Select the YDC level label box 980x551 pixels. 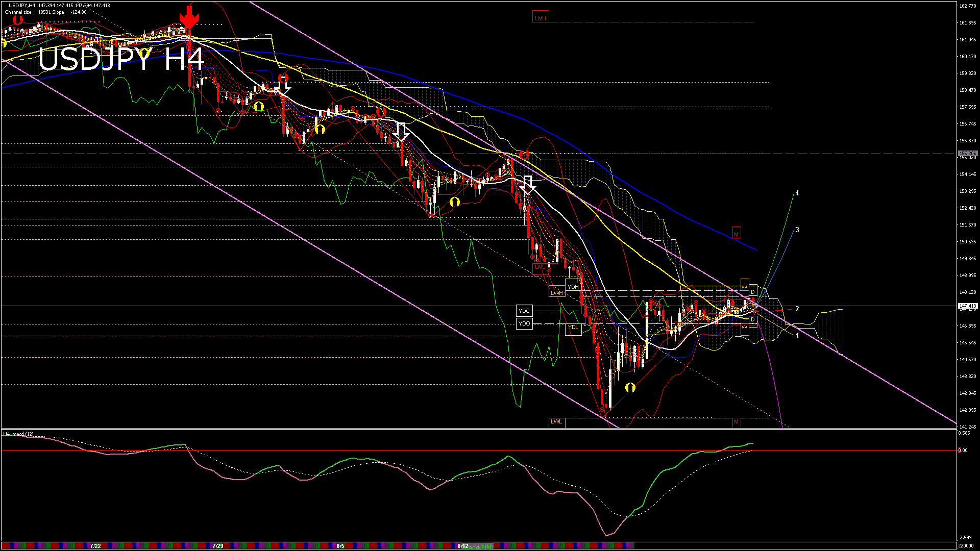[524, 311]
